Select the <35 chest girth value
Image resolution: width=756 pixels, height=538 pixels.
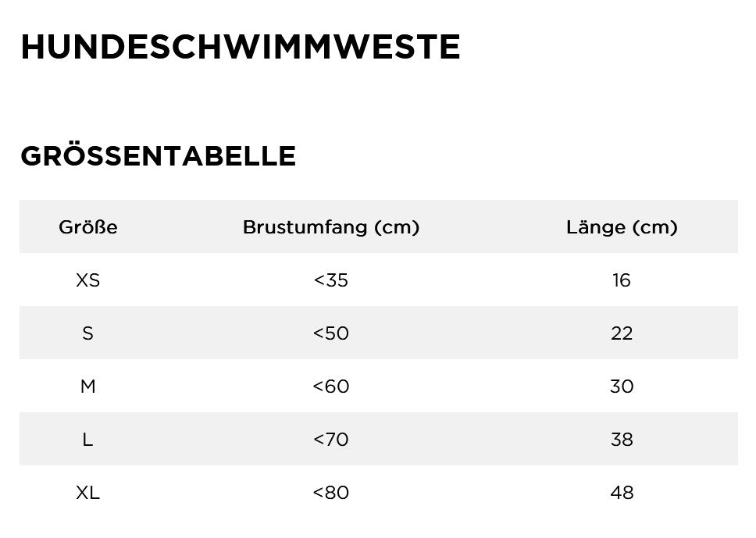pos(331,280)
